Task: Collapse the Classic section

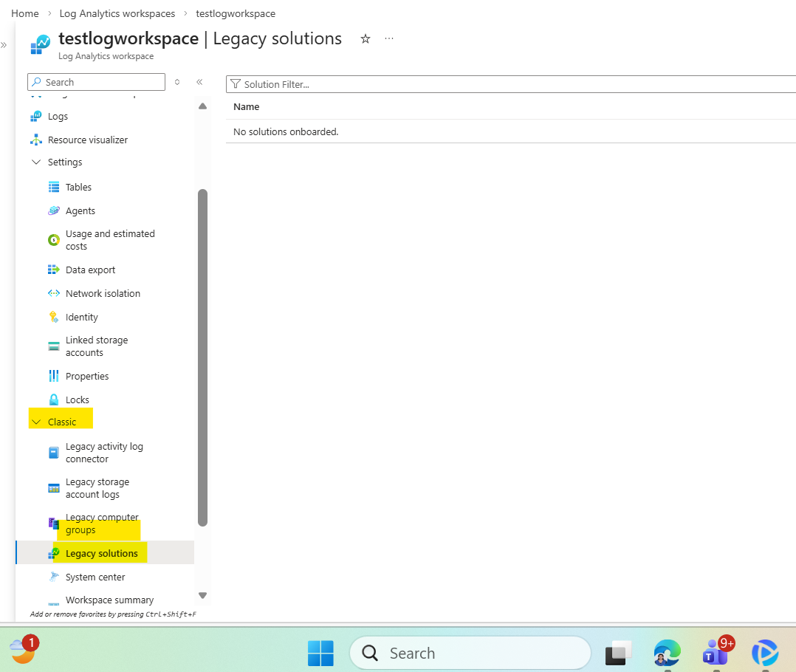Action: pos(36,422)
